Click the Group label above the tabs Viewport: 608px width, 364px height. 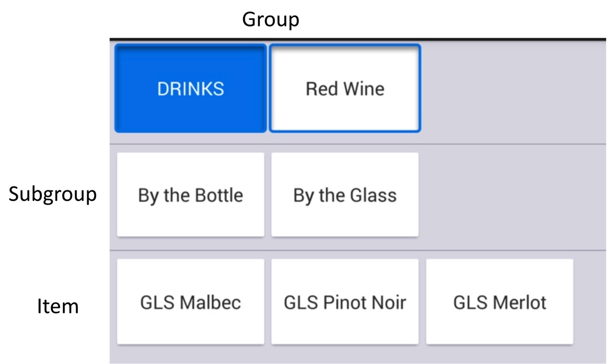click(x=270, y=19)
